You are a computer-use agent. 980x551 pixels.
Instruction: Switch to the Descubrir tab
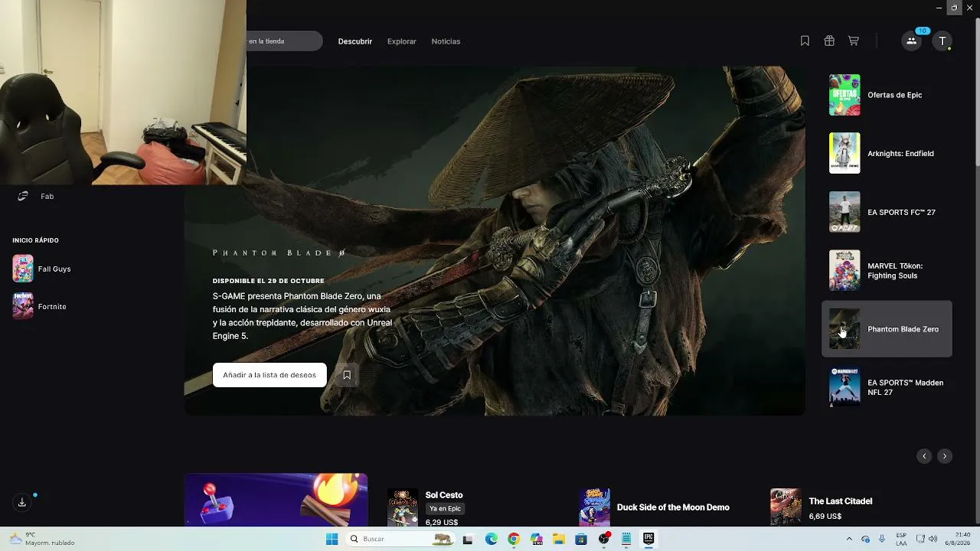[x=355, y=41]
